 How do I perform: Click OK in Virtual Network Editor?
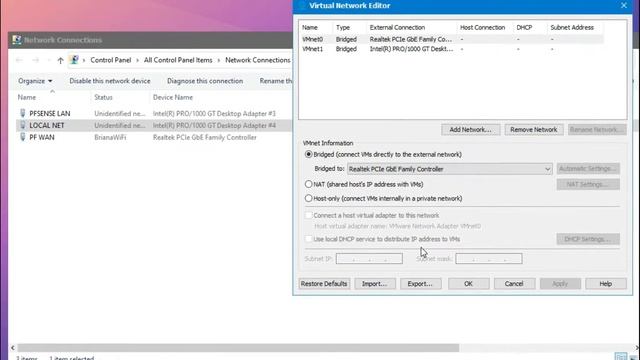coord(468,284)
